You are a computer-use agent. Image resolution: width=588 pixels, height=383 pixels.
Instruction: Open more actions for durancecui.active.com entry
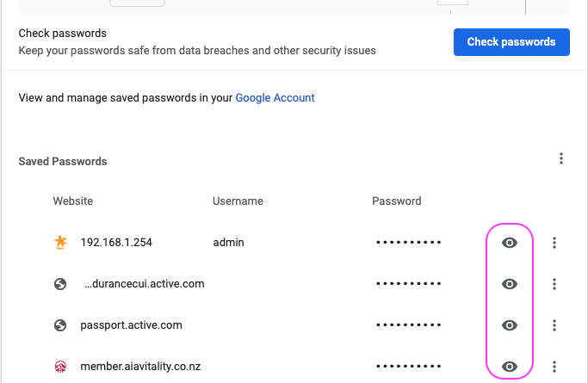point(554,284)
